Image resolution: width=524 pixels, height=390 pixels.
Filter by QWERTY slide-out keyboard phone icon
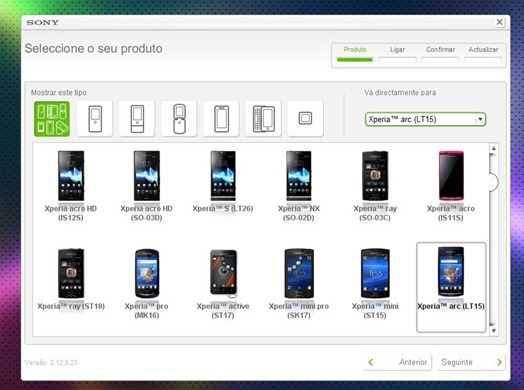pos(263,119)
